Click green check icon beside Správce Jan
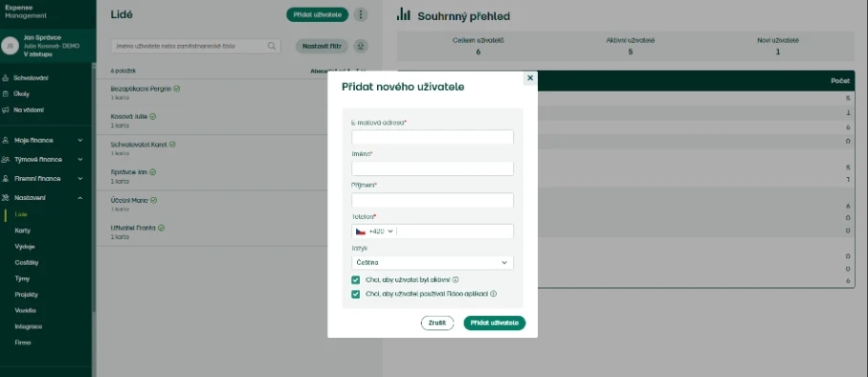 coord(153,172)
